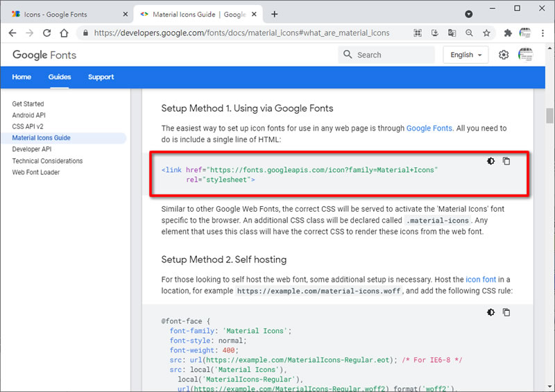555x392 pixels.
Task: Copy the link href code sample
Action: point(506,161)
